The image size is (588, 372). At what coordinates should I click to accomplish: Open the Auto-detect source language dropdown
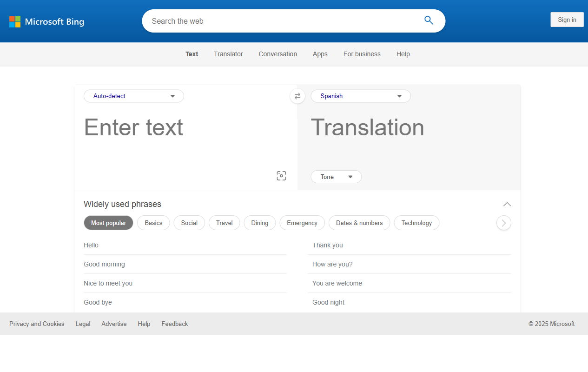pyautogui.click(x=134, y=96)
